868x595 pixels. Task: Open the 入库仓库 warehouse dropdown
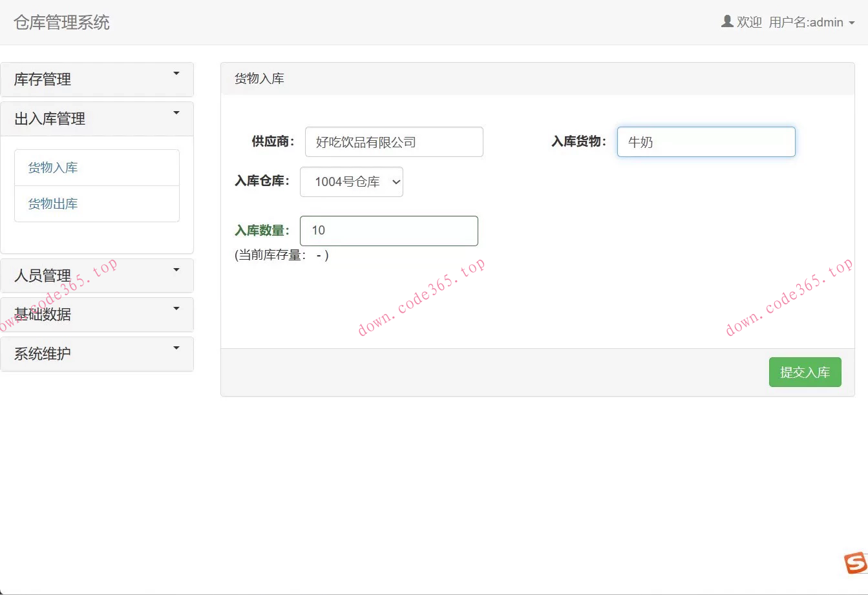(x=352, y=182)
